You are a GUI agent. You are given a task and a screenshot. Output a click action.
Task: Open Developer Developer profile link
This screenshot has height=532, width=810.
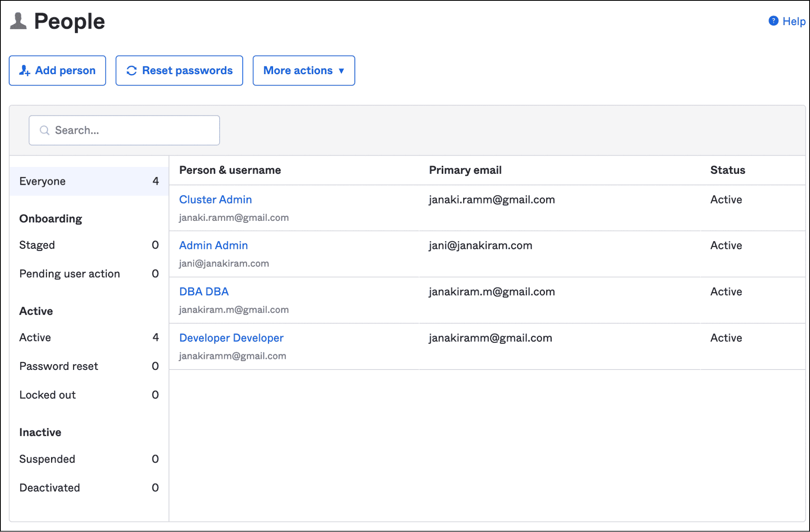click(231, 338)
